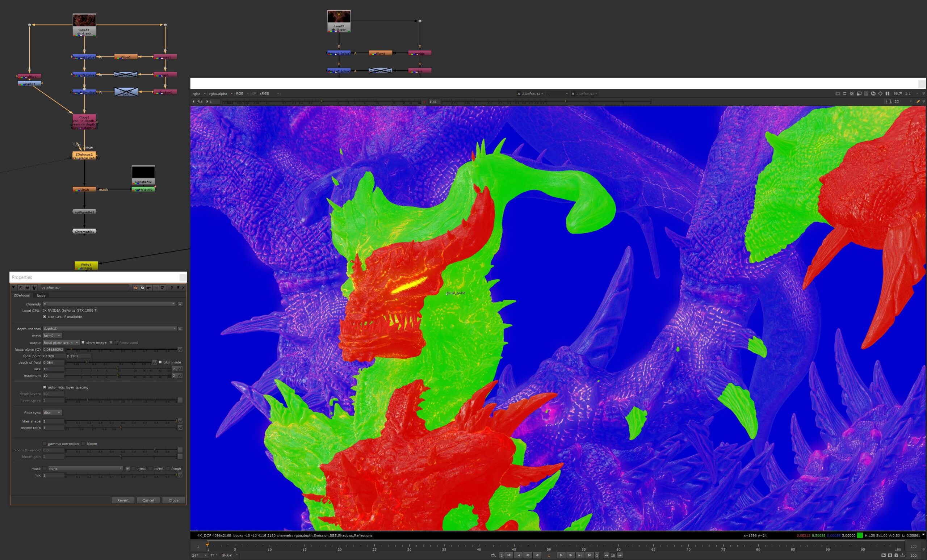Toggle the blur inside checkbox
Screen dimensions: 927x560
pos(160,362)
